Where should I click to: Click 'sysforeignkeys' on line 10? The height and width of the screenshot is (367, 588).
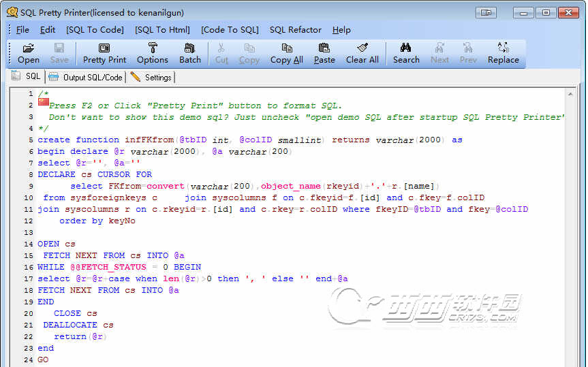tap(108, 197)
